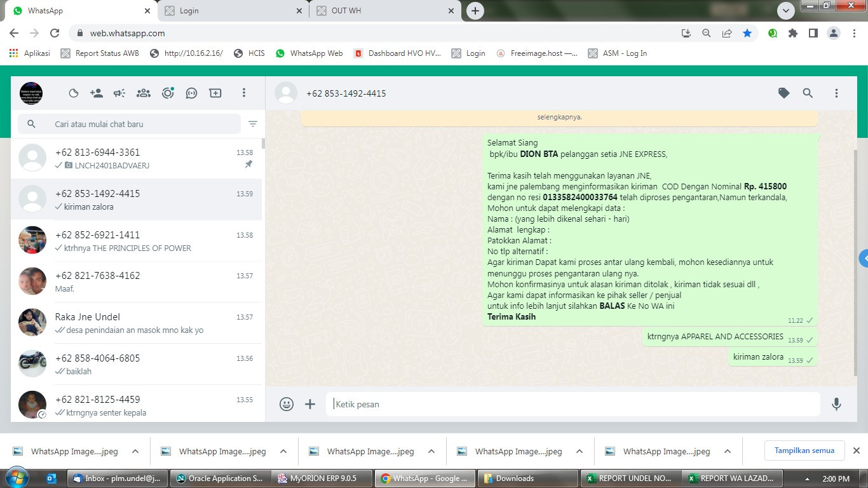Open chat +62 813-6944-3361

137,158
